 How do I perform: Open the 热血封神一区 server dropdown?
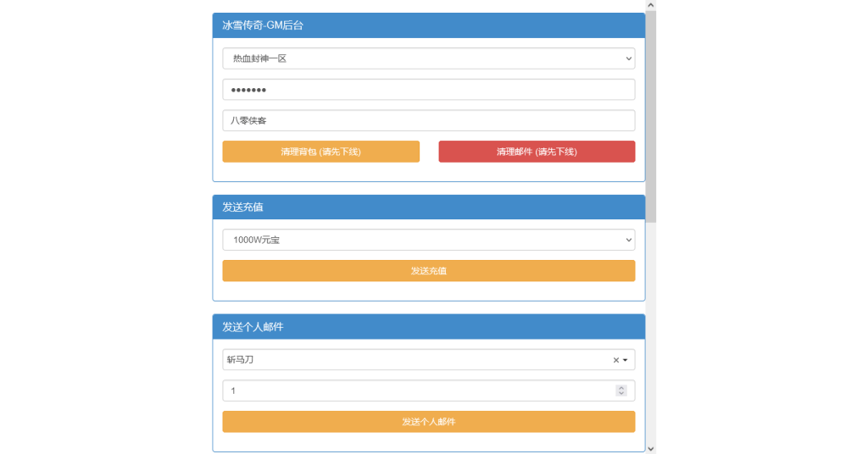428,58
